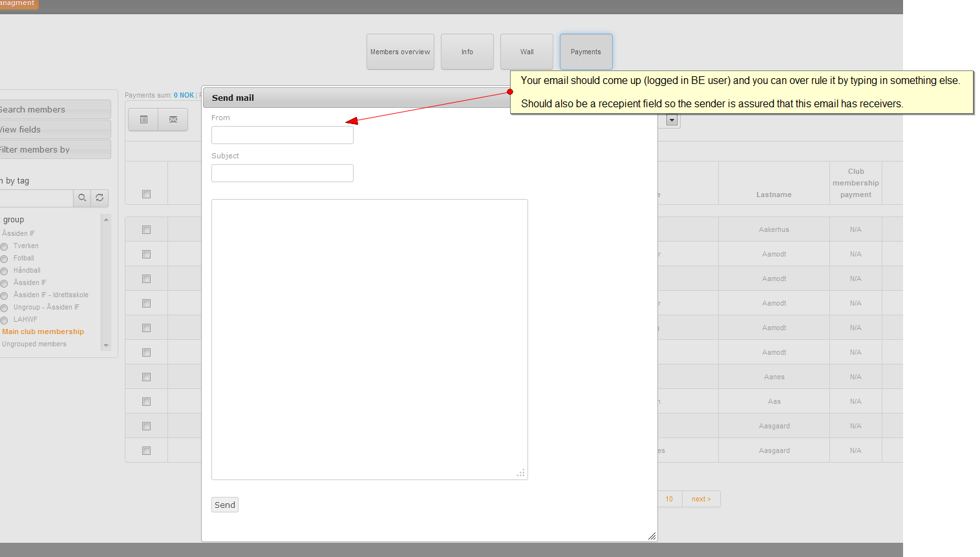Click the 0 NOK payments sum link
Viewport: 980px width, 557px height.
[x=184, y=95]
